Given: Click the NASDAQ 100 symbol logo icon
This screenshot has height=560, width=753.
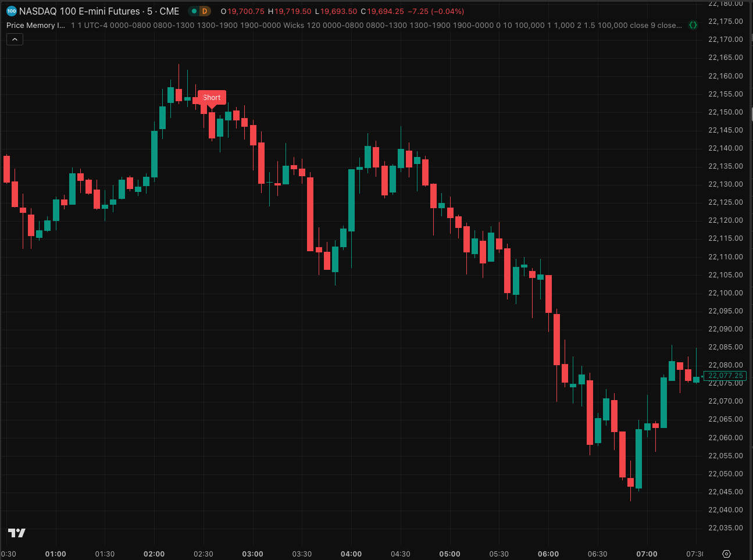Looking at the screenshot, I should point(11,11).
